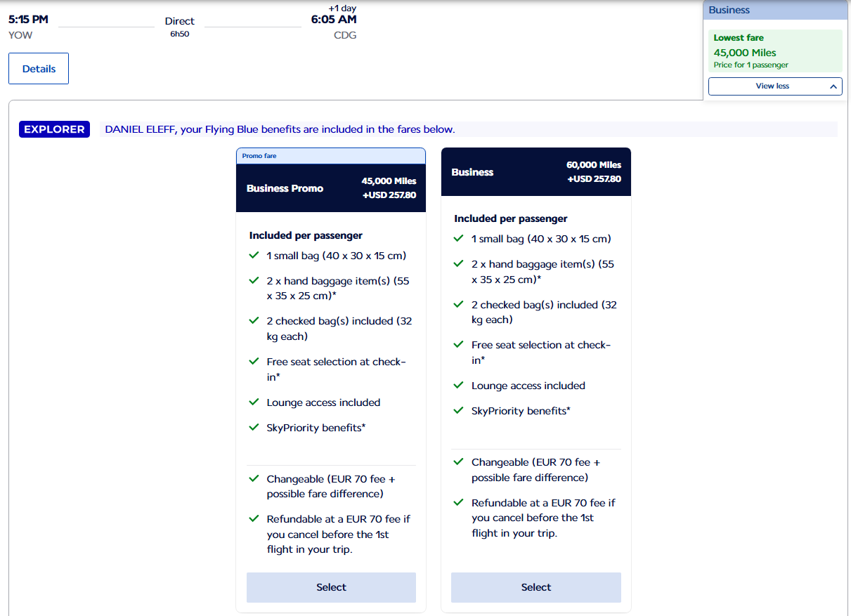
Task: Click Refundable fee line in Business Promo
Action: pyautogui.click(x=338, y=535)
